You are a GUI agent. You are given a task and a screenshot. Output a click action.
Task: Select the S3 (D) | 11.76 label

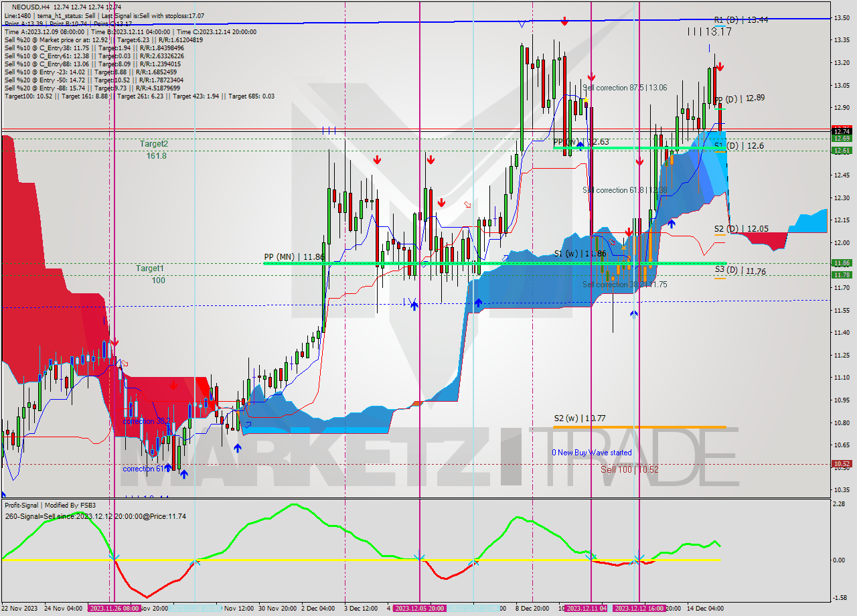pos(740,271)
